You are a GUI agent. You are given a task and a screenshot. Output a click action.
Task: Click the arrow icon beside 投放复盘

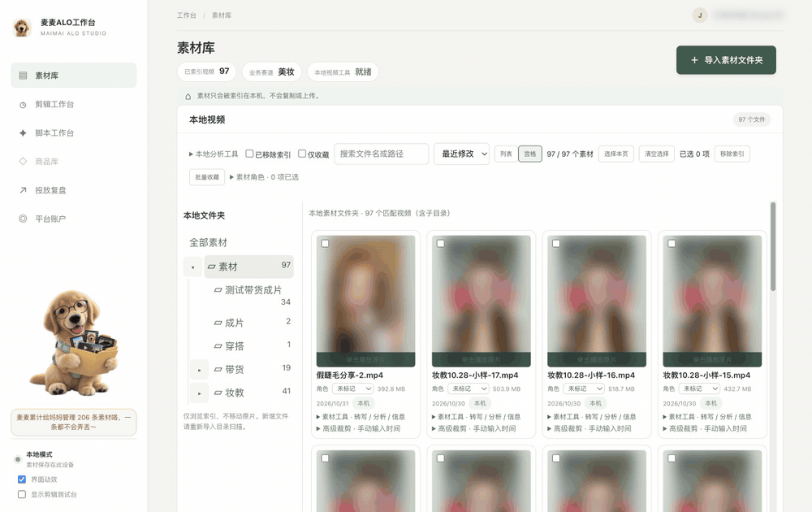23,190
